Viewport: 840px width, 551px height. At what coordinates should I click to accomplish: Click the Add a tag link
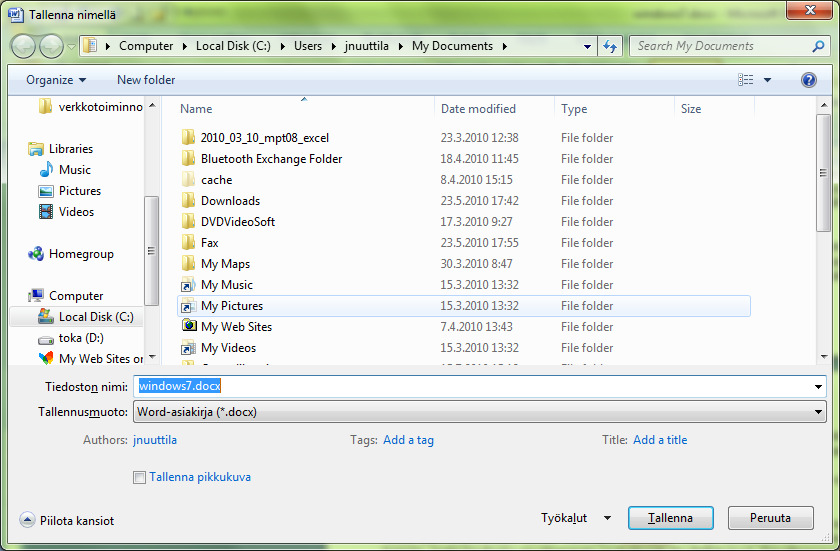408,440
